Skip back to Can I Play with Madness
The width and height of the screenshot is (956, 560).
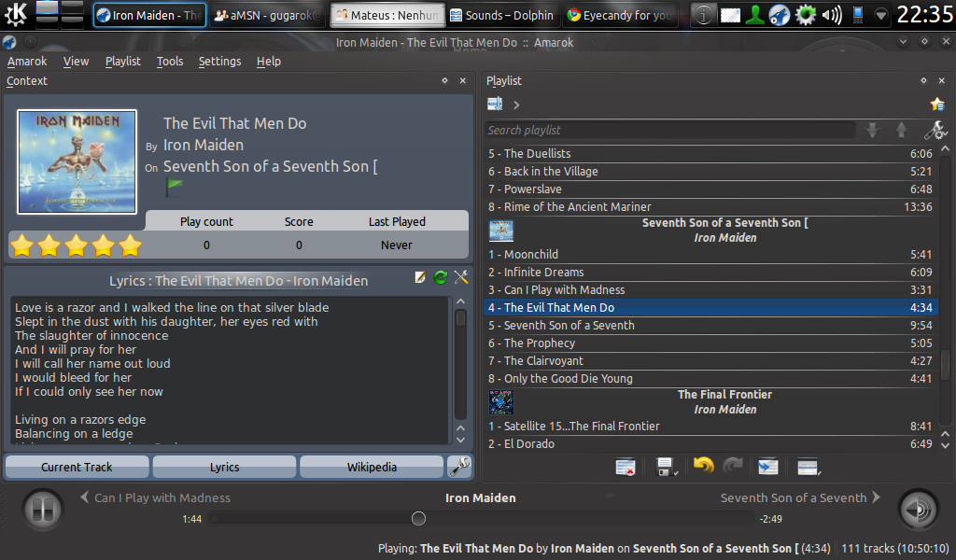[x=156, y=497]
